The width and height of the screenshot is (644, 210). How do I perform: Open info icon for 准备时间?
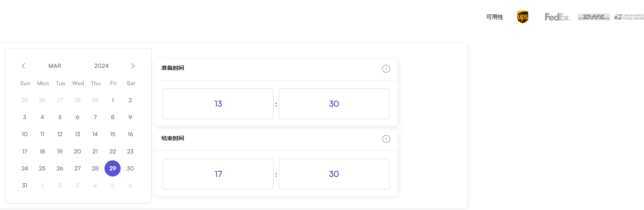(x=386, y=69)
